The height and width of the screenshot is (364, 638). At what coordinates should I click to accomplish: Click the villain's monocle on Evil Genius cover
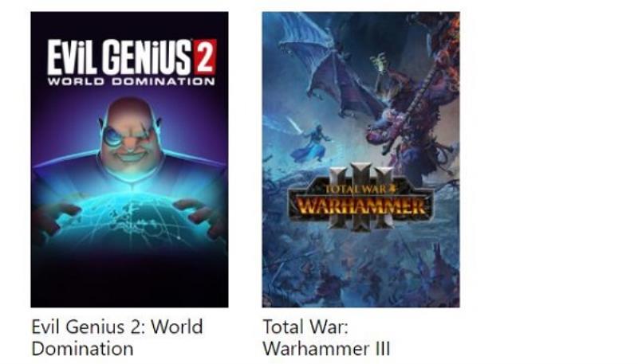[112, 136]
